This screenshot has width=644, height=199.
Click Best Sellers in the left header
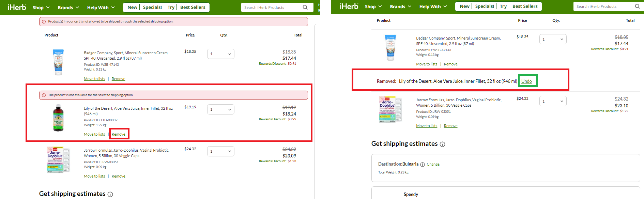[x=193, y=7]
